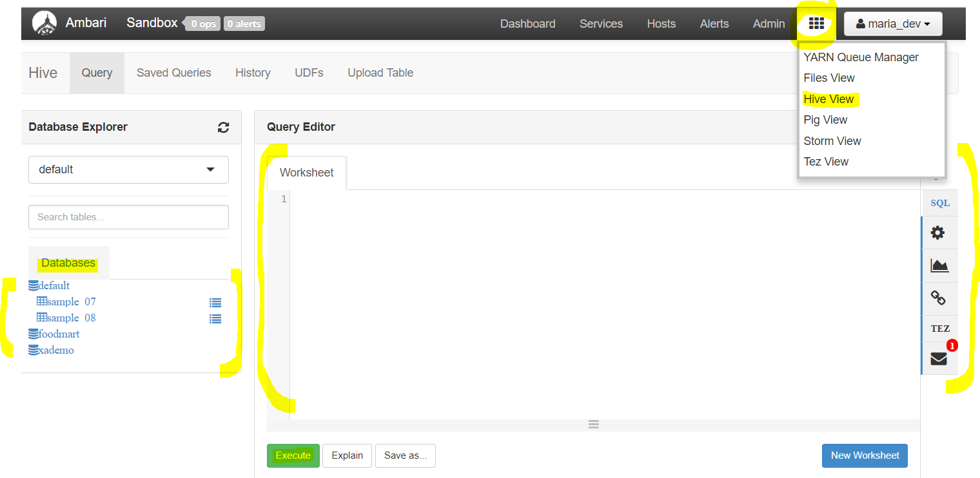The image size is (980, 478).
Task: Click the editor resize handle bar
Action: 594,425
